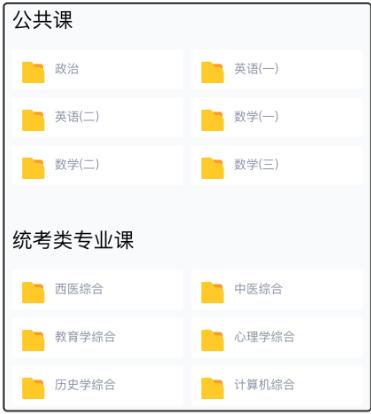Click the folder icon beside 中医综合
Viewport: 371px width, 414px height.
[x=212, y=292]
